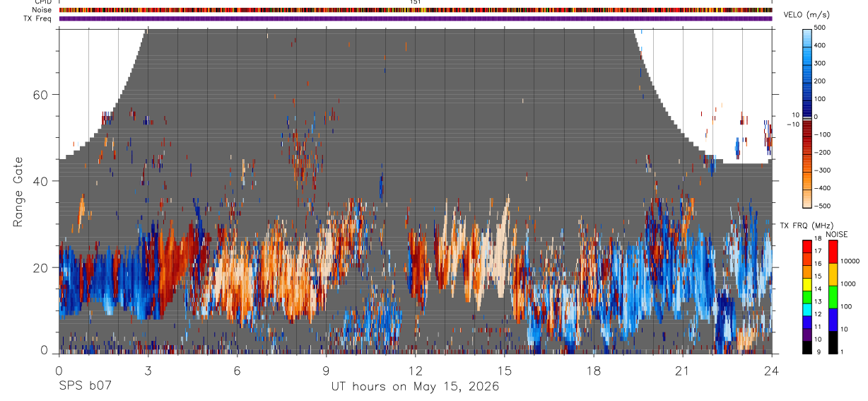
Task: Click the yellow segment of the NOISE scale
Action: [x=833, y=274]
